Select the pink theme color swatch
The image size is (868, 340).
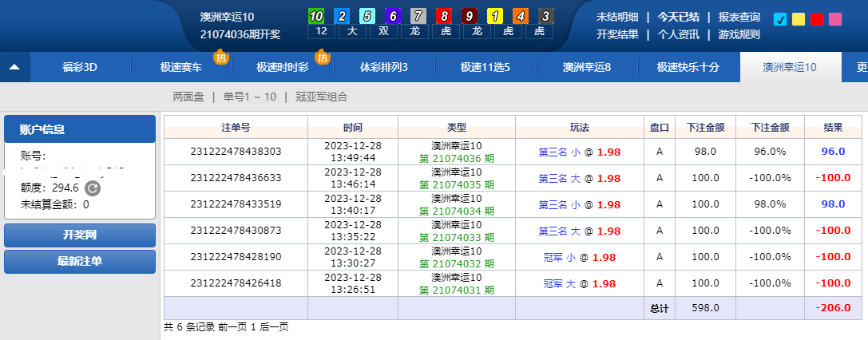pos(834,19)
